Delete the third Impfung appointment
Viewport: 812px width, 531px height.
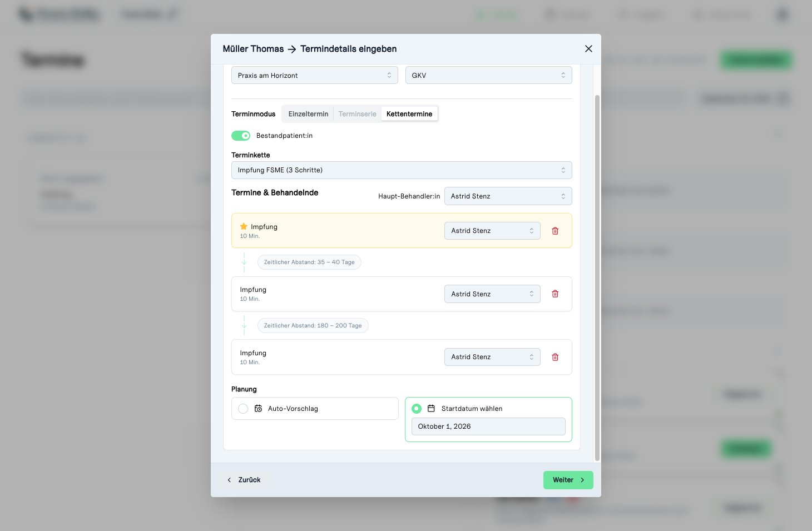(x=555, y=357)
